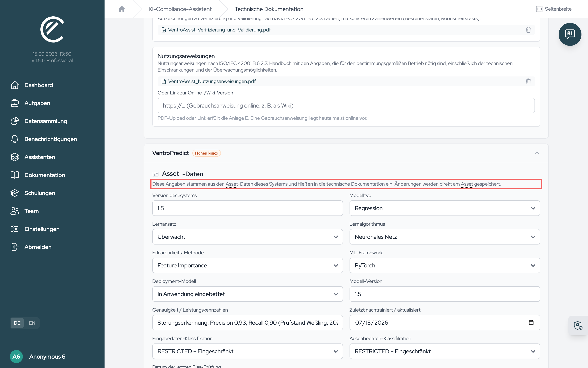The width and height of the screenshot is (588, 368).
Task: Open the Modelltyp dropdown showing Regression
Action: 444,208
